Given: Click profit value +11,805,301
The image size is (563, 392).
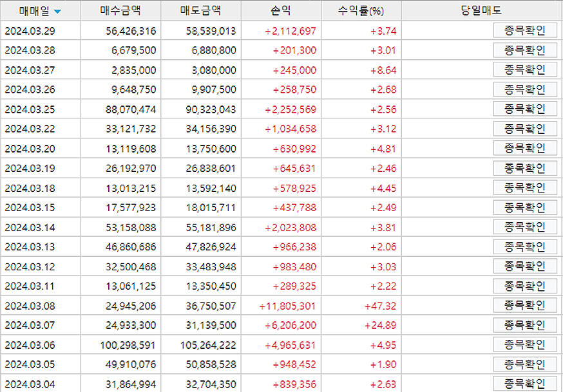Looking at the screenshot, I should pyautogui.click(x=287, y=306).
